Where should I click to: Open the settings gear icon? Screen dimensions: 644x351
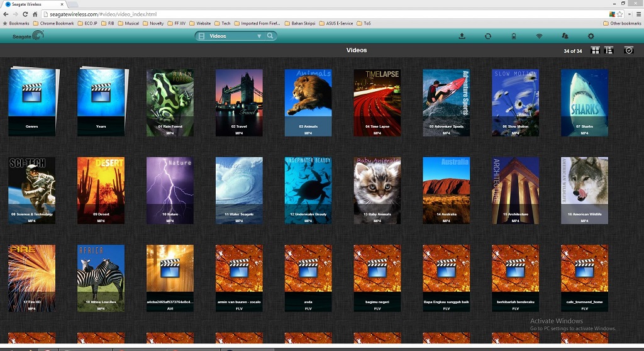click(591, 36)
